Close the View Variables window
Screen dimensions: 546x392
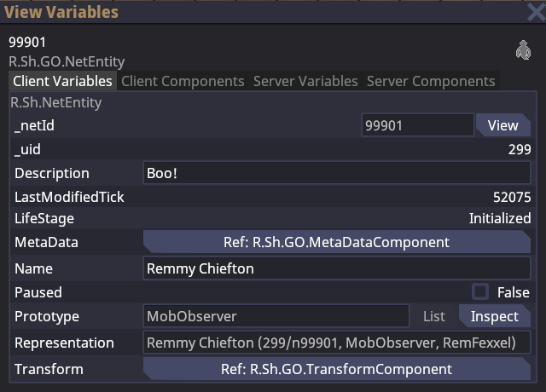point(535,12)
